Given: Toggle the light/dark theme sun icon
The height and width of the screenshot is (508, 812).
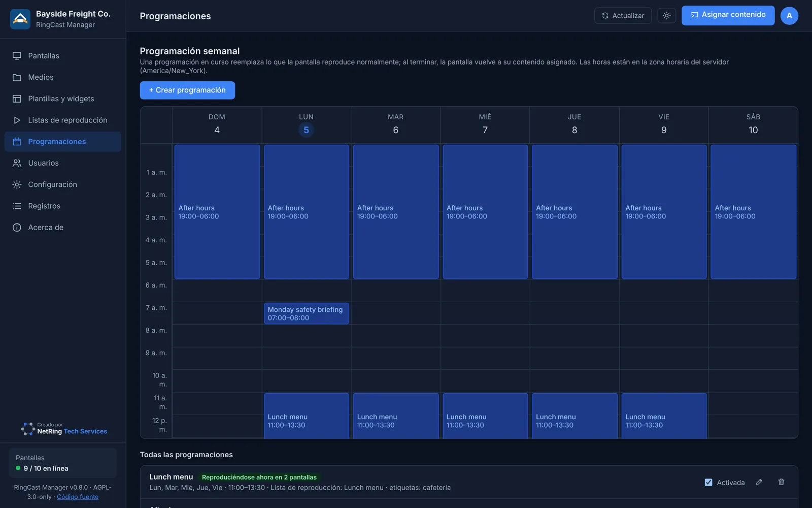Looking at the screenshot, I should coord(666,16).
